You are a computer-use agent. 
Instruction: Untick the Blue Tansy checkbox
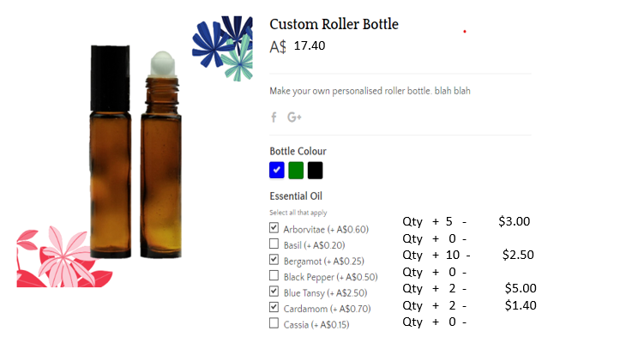(x=274, y=291)
